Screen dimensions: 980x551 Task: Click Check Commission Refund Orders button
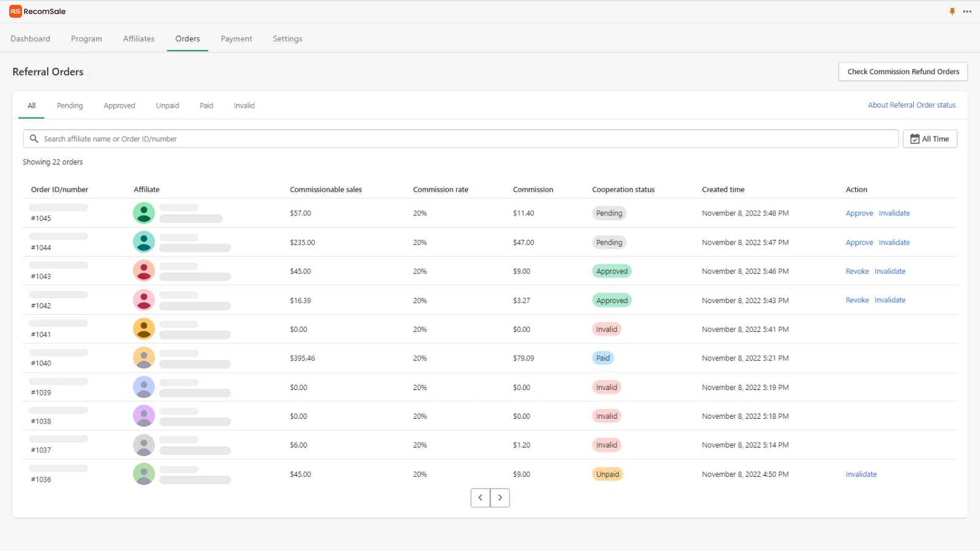[x=903, y=72]
